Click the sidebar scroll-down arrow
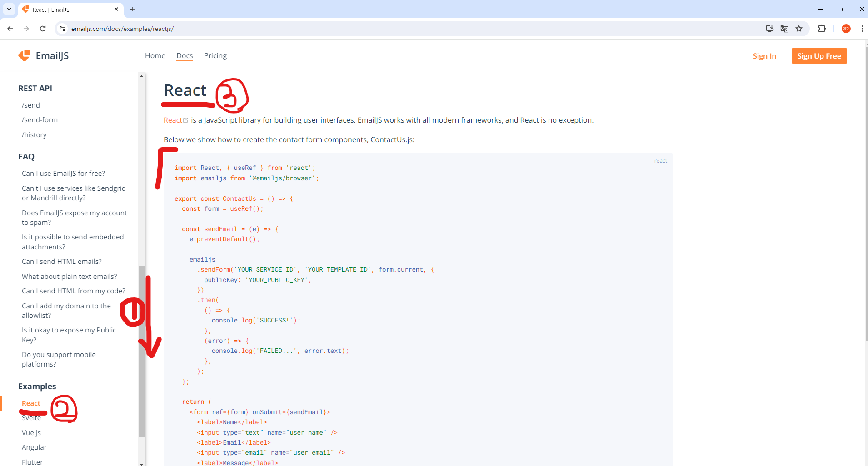The width and height of the screenshot is (868, 466). tap(141, 464)
